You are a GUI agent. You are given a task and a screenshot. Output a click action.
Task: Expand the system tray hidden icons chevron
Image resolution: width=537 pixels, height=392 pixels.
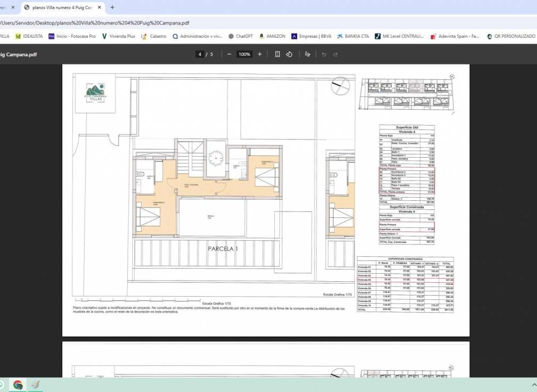click(x=534, y=385)
